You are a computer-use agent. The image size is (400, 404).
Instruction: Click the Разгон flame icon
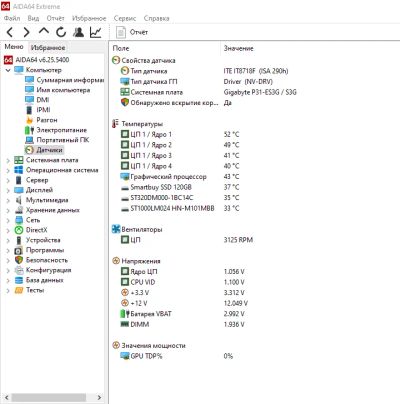29,120
